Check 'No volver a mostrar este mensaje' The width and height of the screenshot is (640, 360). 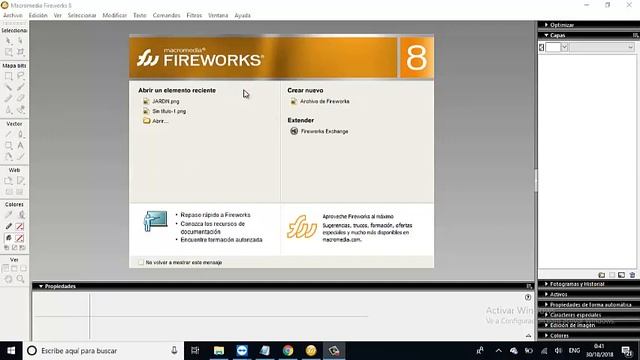click(141, 262)
